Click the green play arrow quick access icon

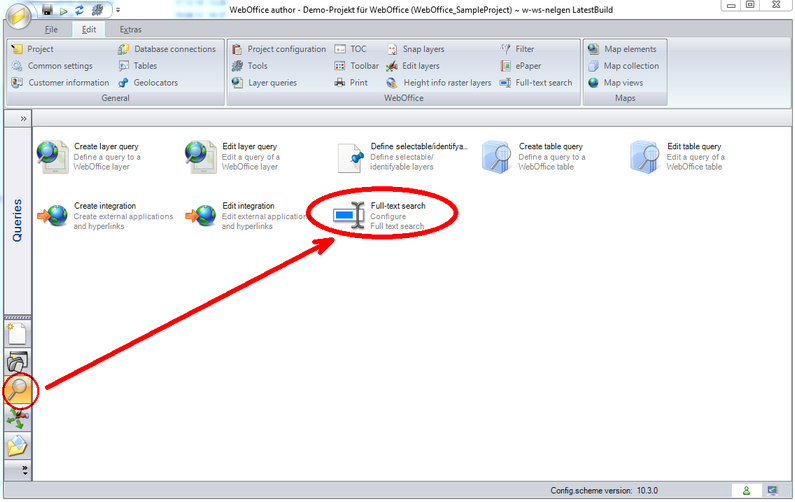click(x=63, y=10)
